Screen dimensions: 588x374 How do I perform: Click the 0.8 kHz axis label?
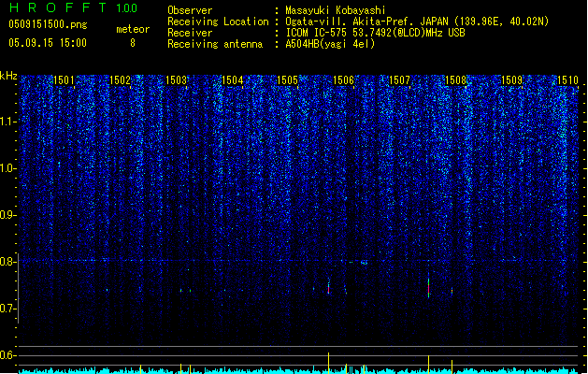(x=8, y=262)
